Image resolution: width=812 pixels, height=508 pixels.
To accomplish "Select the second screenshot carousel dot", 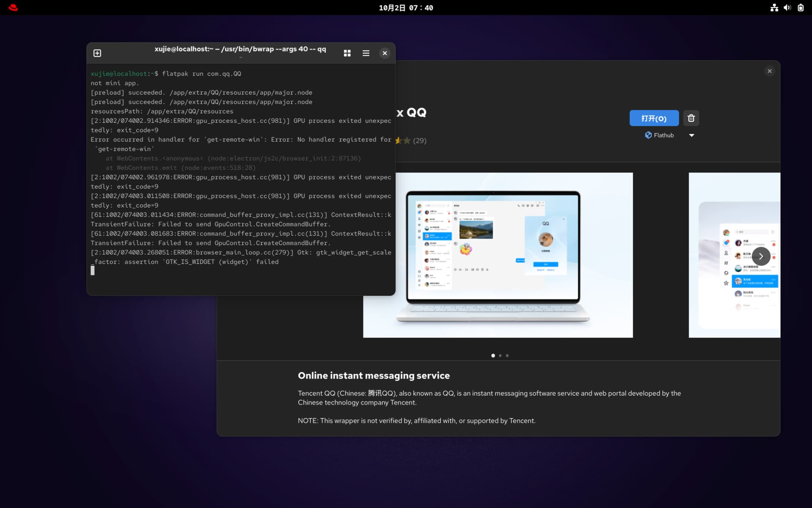I will click(x=500, y=356).
